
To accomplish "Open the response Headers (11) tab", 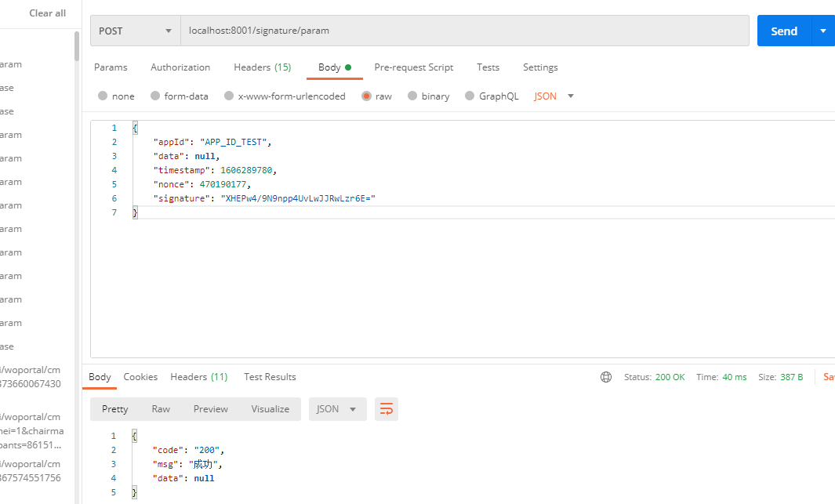I will click(198, 377).
